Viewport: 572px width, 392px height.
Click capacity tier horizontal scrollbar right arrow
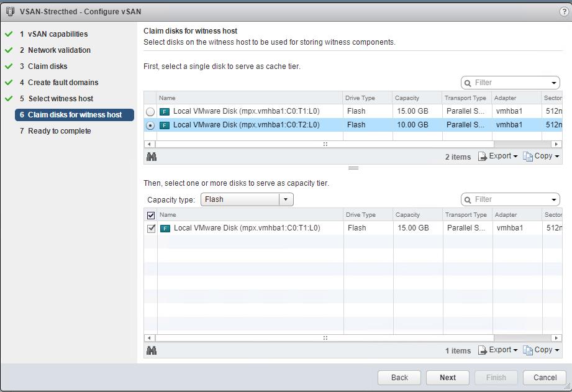(x=556, y=338)
